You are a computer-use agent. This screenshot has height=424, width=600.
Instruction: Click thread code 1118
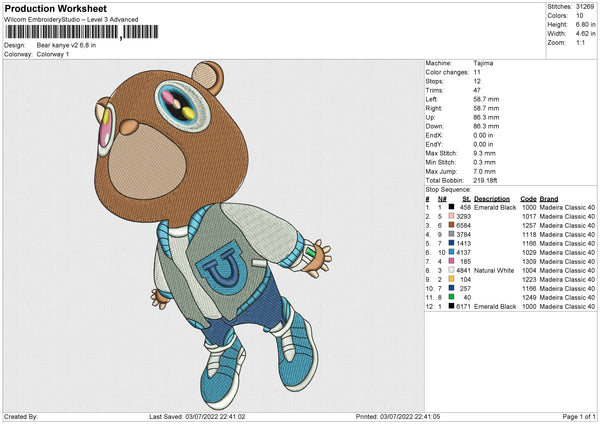[x=529, y=235]
